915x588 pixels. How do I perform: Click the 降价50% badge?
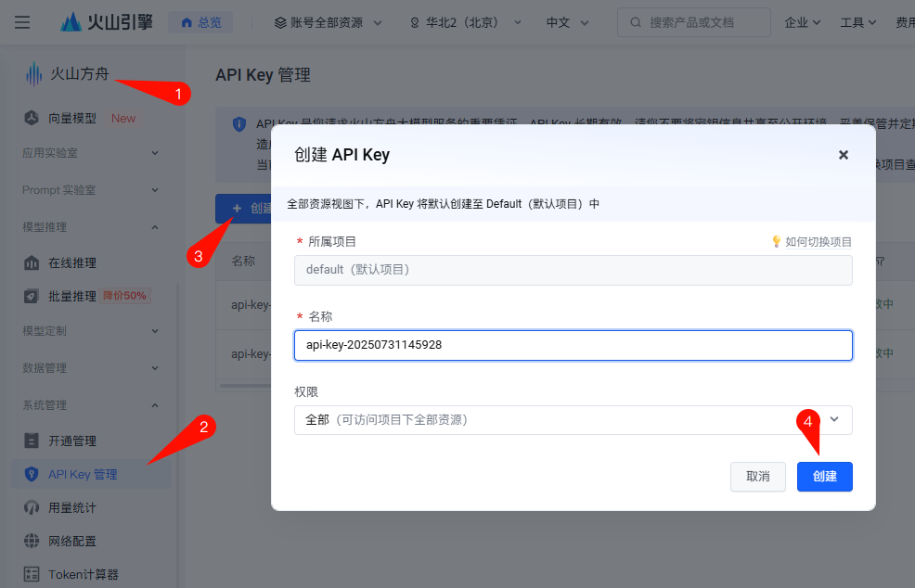point(124,296)
